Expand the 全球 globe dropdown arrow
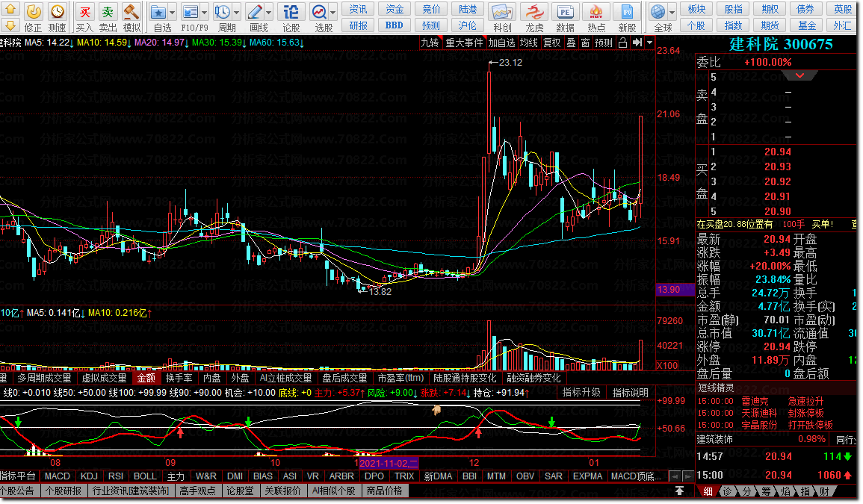The height and width of the screenshot is (504, 863). [672, 12]
